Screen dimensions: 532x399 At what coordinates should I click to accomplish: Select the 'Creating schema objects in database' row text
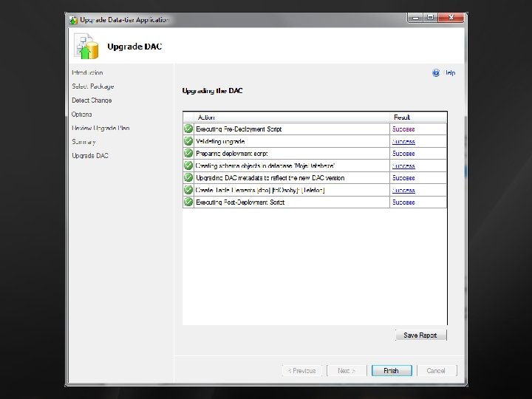click(265, 166)
